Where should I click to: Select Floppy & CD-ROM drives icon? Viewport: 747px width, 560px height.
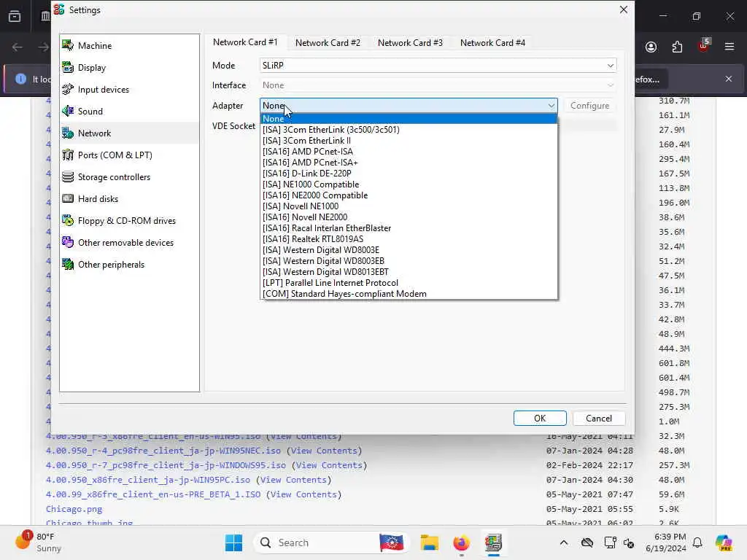[x=68, y=221]
